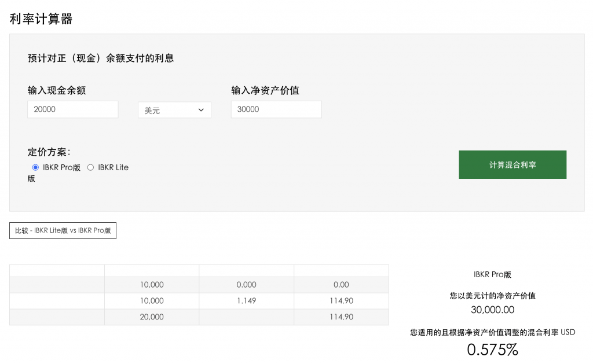Select the IBKR Pro版 radio button
The height and width of the screenshot is (364, 593).
pos(35,167)
